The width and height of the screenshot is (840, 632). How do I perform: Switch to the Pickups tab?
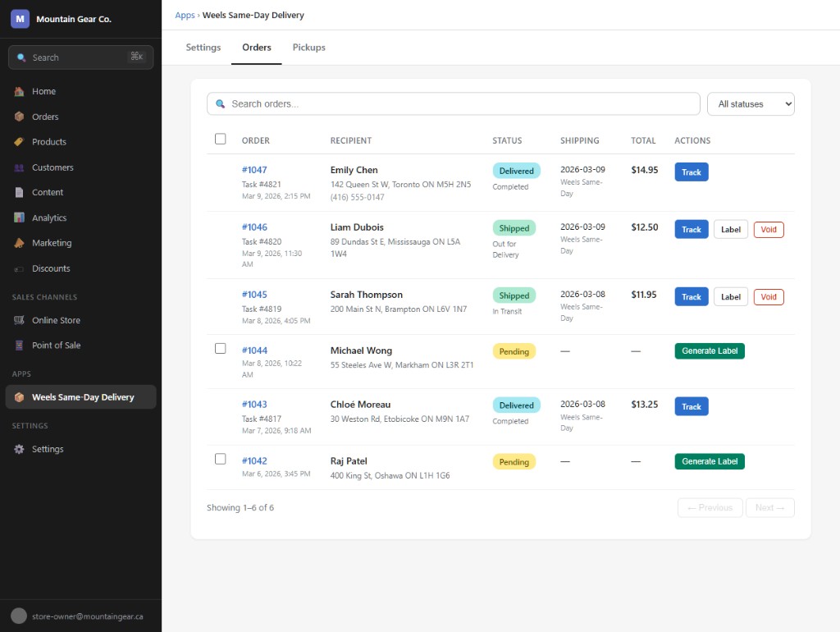(308, 48)
